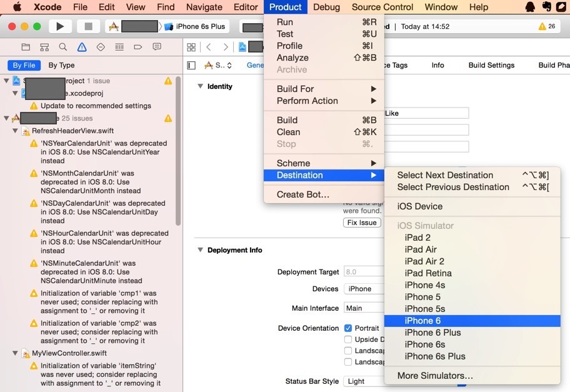Toggle the Upside Down orientation checkbox
The width and height of the screenshot is (570, 392).
[x=348, y=339]
